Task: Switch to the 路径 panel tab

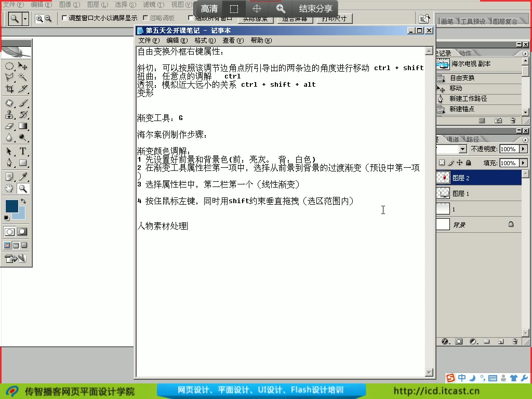Action: (473, 139)
